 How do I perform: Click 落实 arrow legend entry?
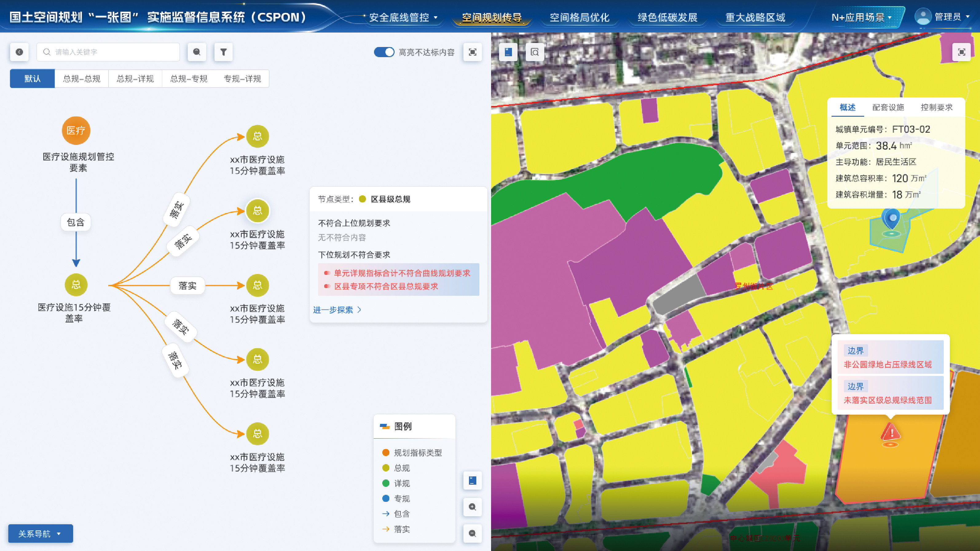click(x=396, y=529)
